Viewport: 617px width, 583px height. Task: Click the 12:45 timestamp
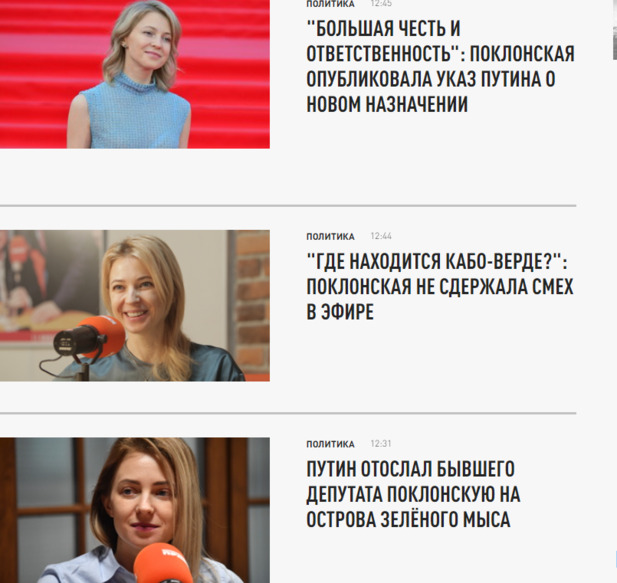coord(381,4)
